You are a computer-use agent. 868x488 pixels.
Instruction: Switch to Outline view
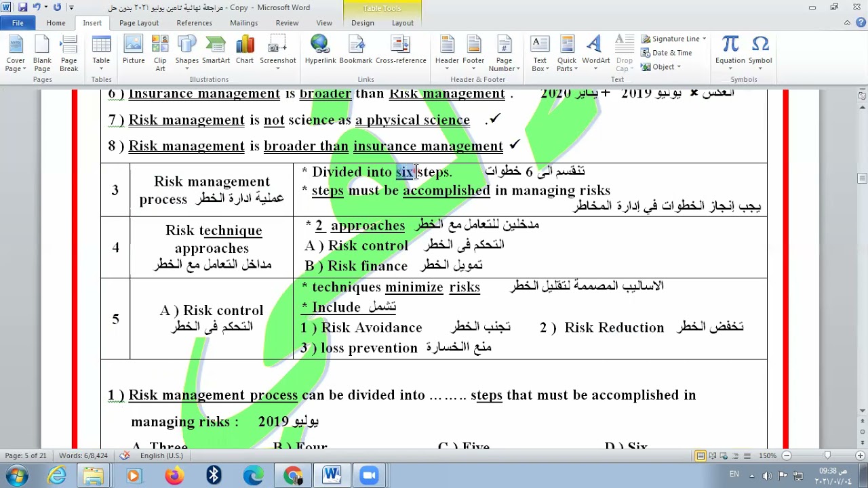click(x=735, y=455)
